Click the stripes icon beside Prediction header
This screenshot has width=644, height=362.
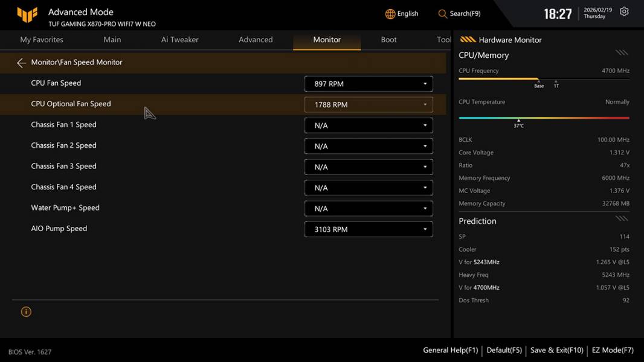[x=622, y=218]
